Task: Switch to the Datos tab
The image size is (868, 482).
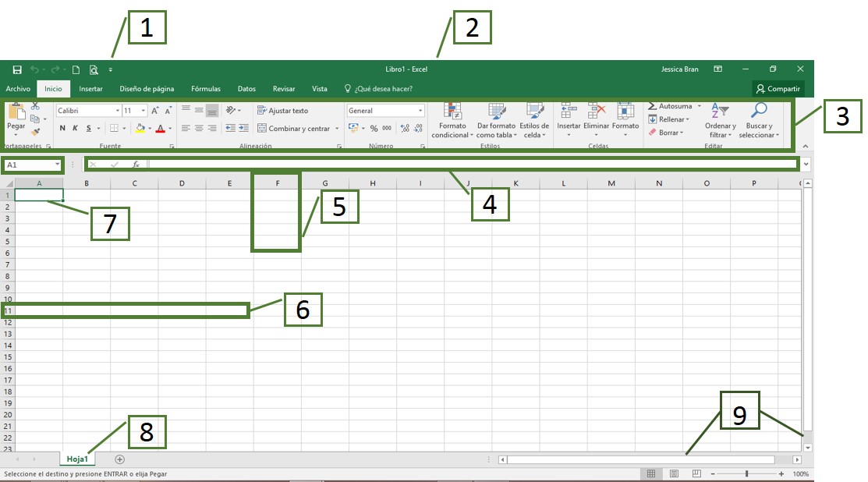Action: click(x=246, y=89)
